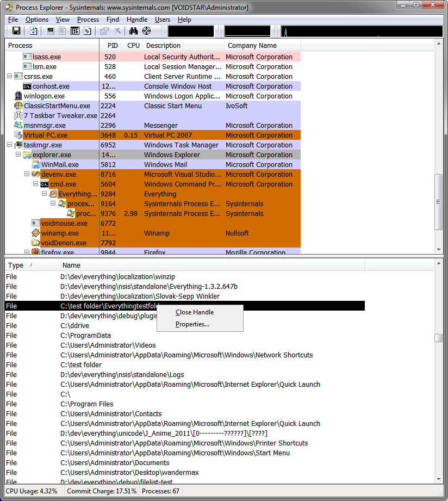
Task: Sort by the Process column header
Action: click(x=52, y=45)
